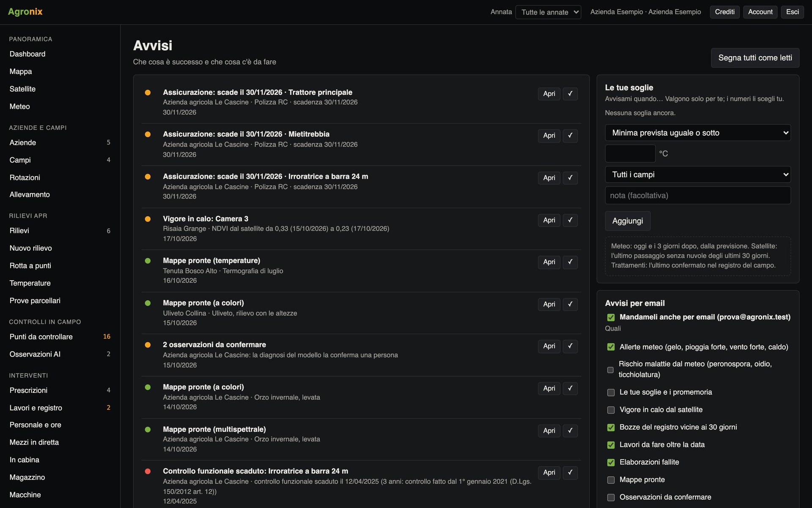Mark Irroratrice a barra insurance notice read
The width and height of the screenshot is (812, 508).
(x=570, y=178)
